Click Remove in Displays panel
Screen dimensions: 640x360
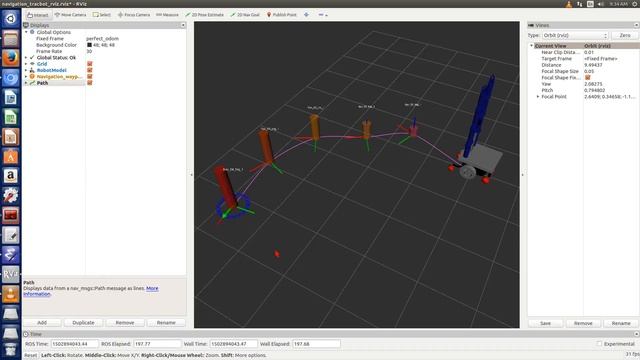pyautogui.click(x=125, y=322)
